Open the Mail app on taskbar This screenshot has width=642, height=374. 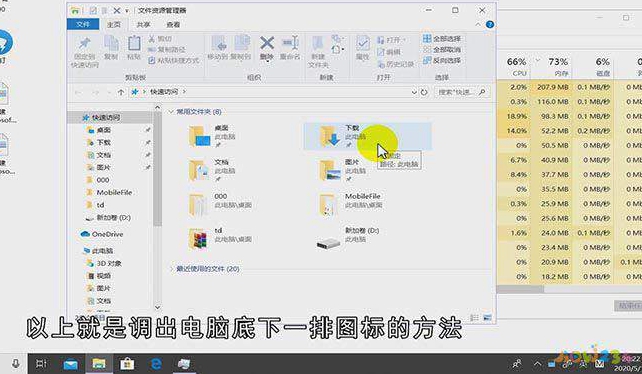point(70,364)
